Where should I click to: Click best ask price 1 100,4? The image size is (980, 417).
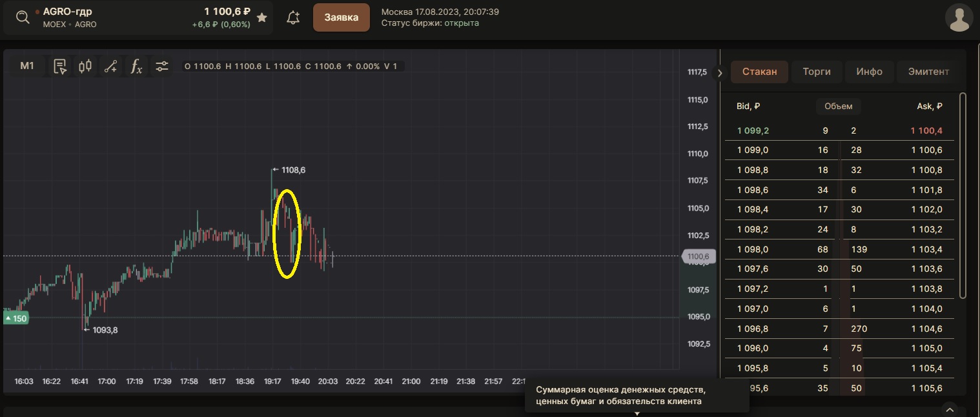click(x=926, y=131)
